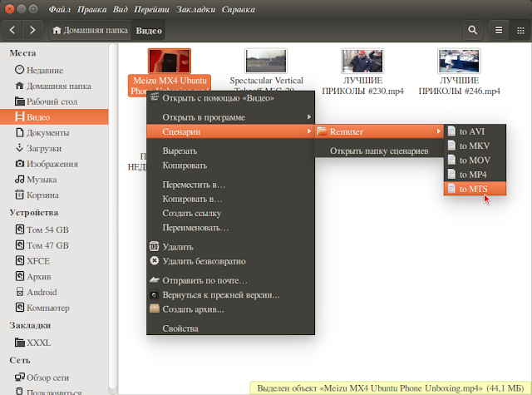Select Видео in the sidebar
532x395 pixels.
click(54, 117)
